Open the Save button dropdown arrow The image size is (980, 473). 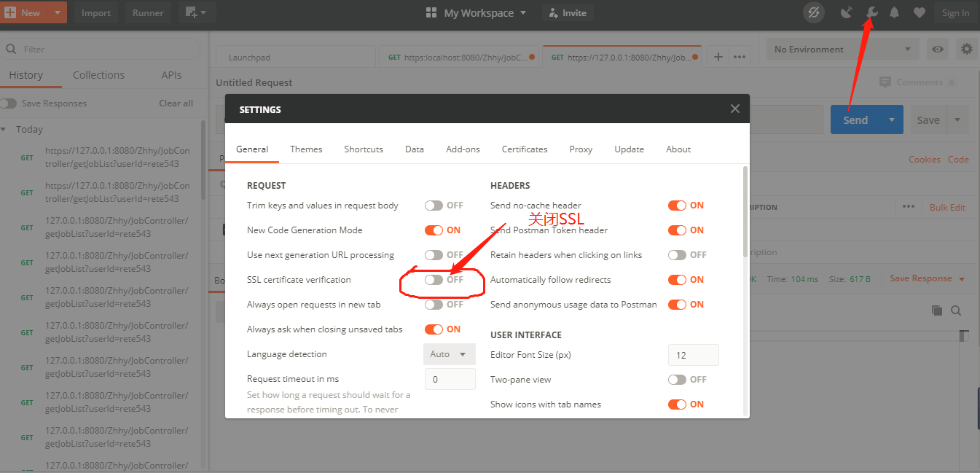957,120
